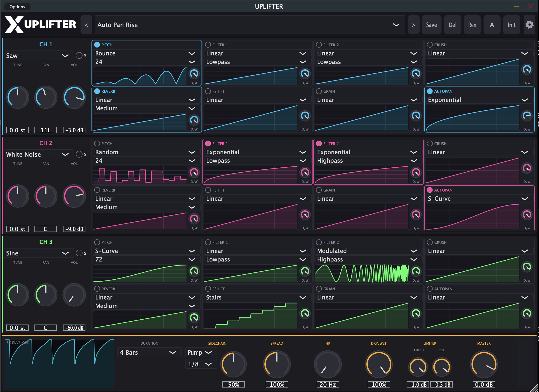Click CH 1 Tune knob
The height and width of the screenshot is (392, 539).
(18, 97)
